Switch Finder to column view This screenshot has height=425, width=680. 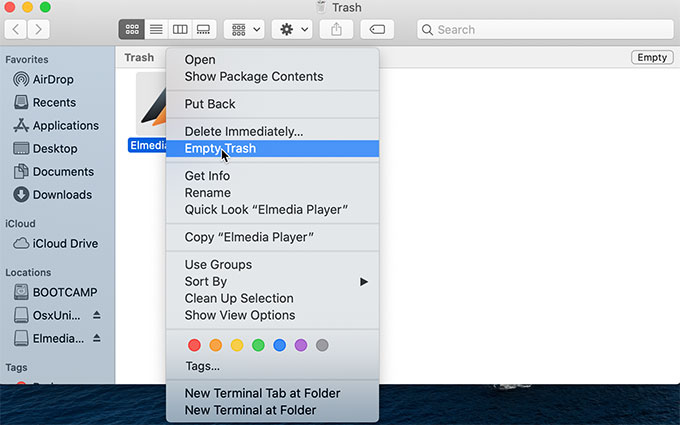tap(180, 30)
